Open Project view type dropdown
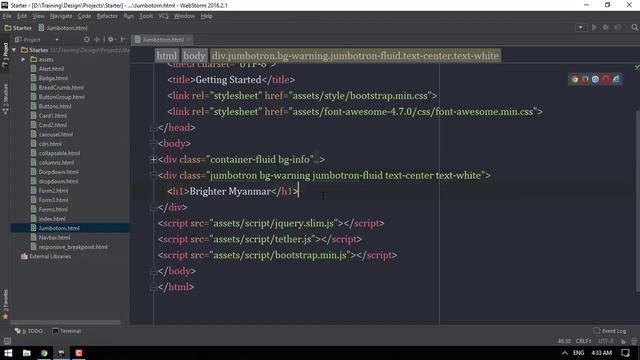 point(57,40)
